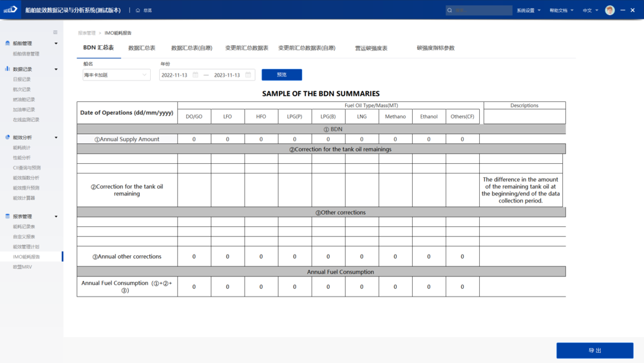Click the 预览 preview button

tap(281, 75)
